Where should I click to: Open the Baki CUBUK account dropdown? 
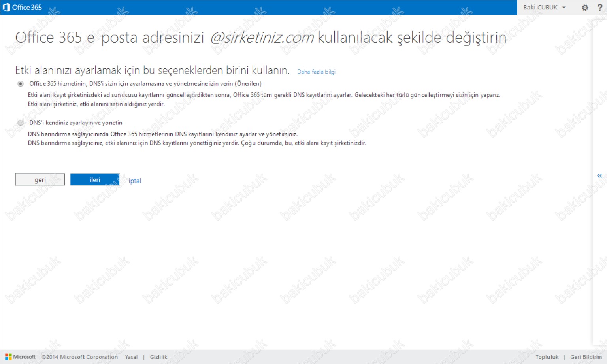pos(544,8)
